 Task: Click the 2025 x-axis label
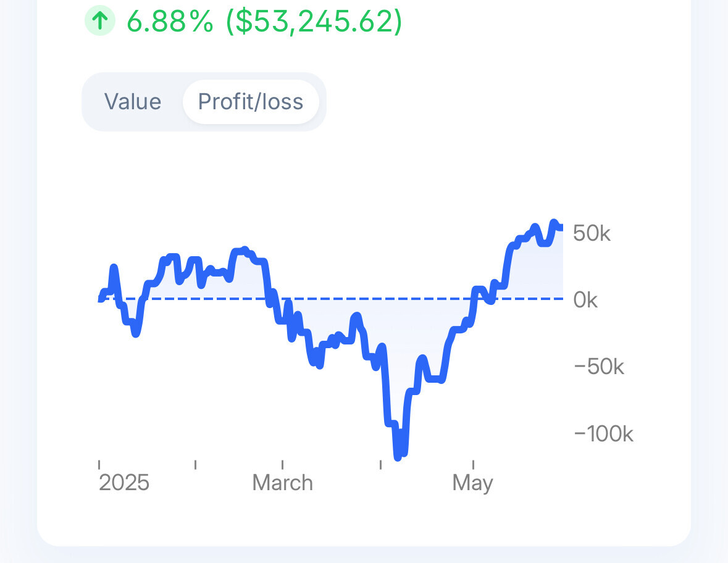click(124, 482)
